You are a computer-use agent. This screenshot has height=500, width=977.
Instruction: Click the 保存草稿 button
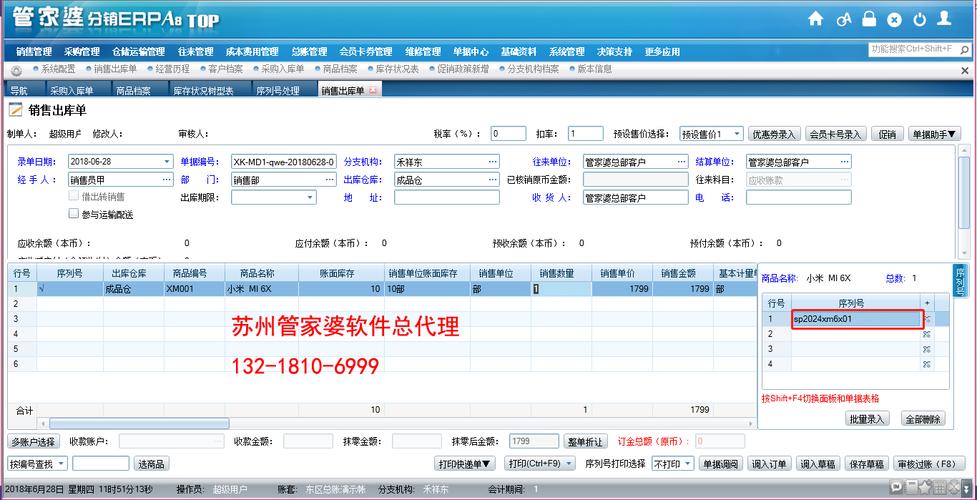point(866,463)
